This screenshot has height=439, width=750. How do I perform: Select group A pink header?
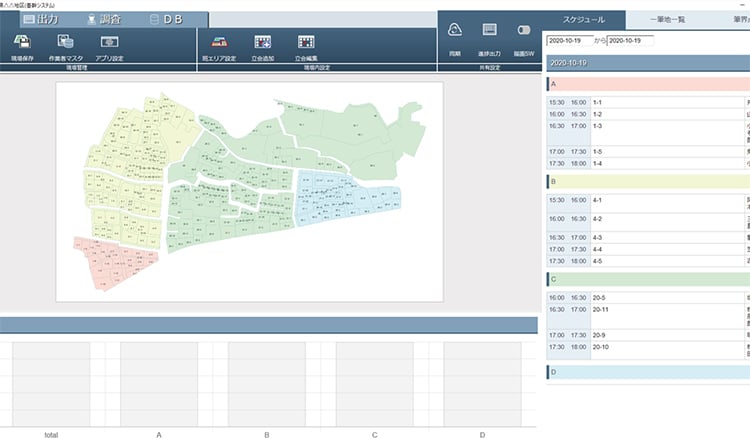[648, 84]
